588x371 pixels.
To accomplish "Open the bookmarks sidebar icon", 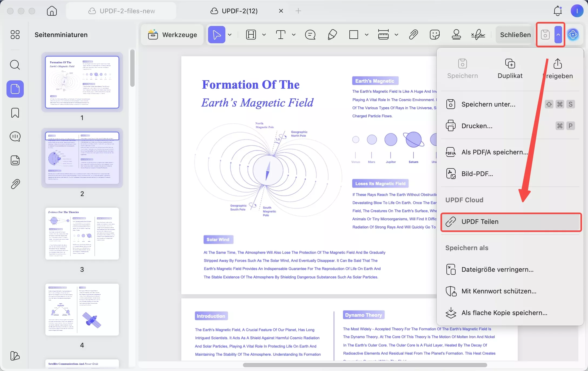I will [x=15, y=113].
